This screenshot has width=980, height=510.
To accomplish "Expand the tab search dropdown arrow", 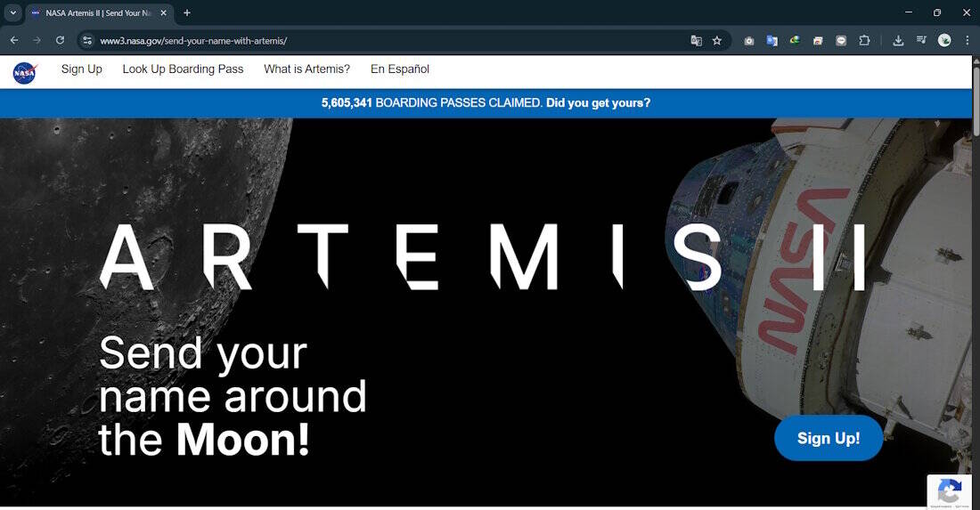I will pyautogui.click(x=12, y=12).
